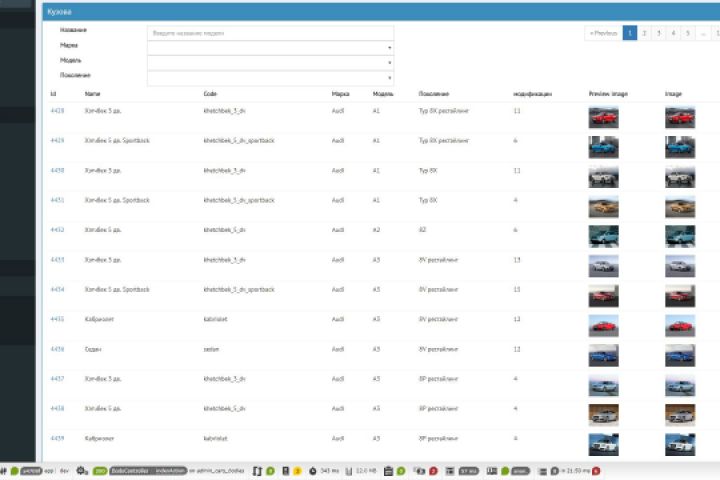720x480 pixels.
Task: Open record id 4430 link
Action: [x=57, y=170]
